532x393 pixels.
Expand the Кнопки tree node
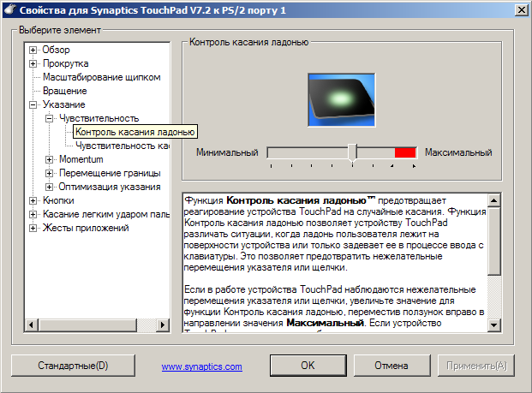click(33, 200)
